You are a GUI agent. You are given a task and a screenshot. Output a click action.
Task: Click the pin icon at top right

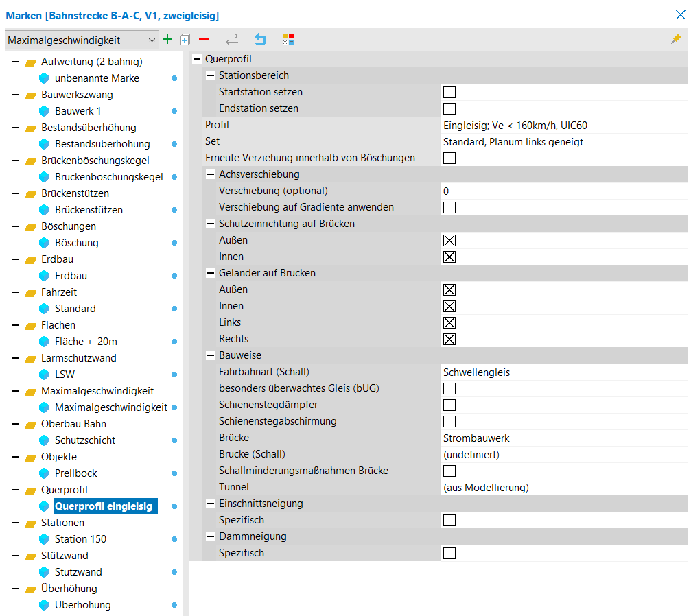coord(676,40)
